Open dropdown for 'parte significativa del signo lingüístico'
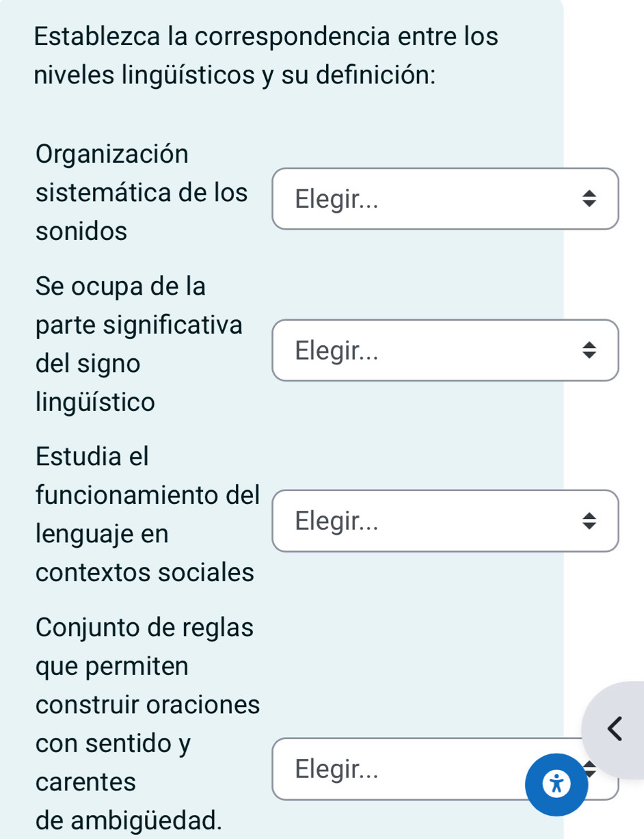 pos(445,350)
